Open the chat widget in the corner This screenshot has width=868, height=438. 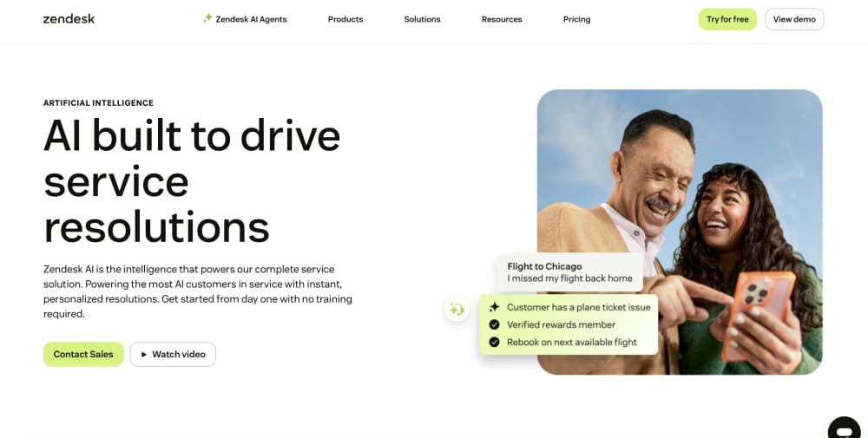point(845,428)
